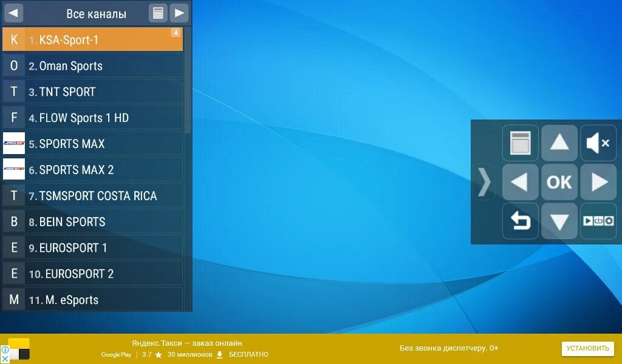
Task: Click БЕСПЛАТНО label in ad banner
Action: [x=248, y=354]
